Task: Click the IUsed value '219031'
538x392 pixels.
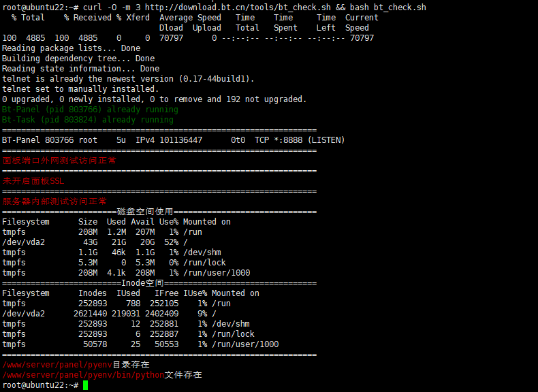Action: point(125,314)
